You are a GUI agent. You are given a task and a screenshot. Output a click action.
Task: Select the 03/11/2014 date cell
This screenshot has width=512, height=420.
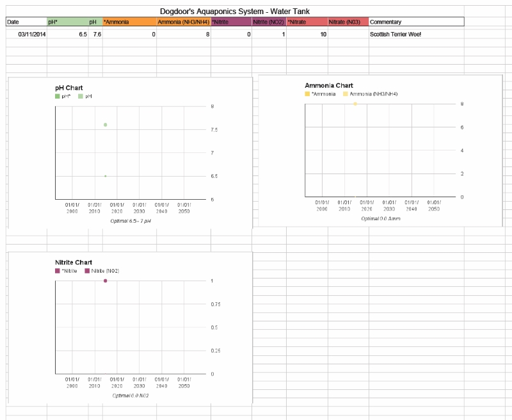tap(31, 35)
